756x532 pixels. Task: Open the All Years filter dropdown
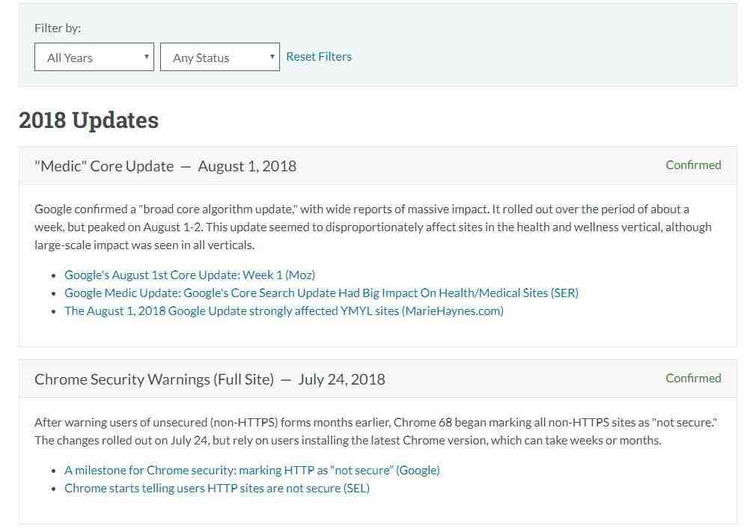(94, 57)
